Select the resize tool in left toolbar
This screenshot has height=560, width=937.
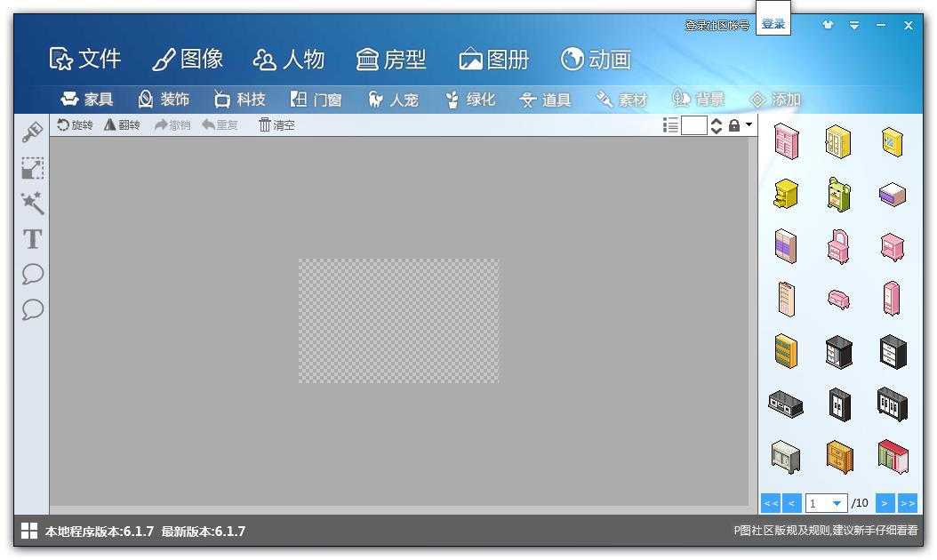click(x=32, y=168)
